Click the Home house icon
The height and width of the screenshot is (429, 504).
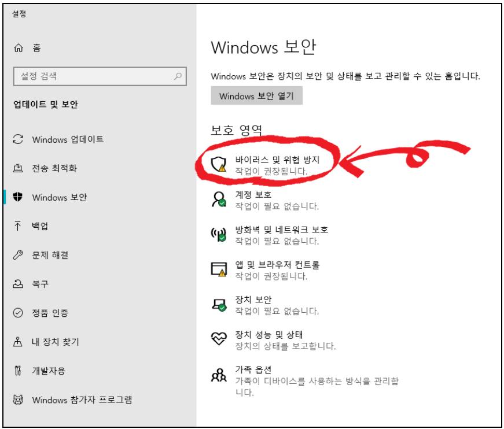tap(19, 48)
